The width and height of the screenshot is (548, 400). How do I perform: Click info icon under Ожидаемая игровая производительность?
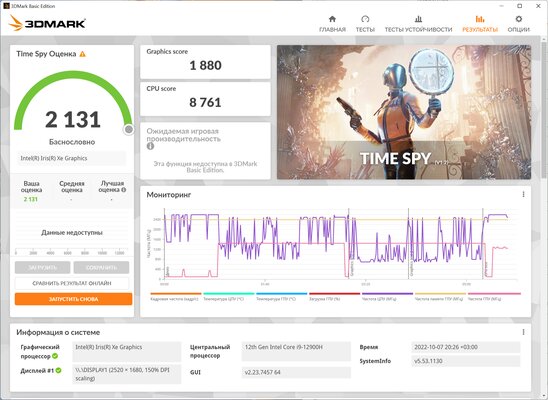coord(150,146)
